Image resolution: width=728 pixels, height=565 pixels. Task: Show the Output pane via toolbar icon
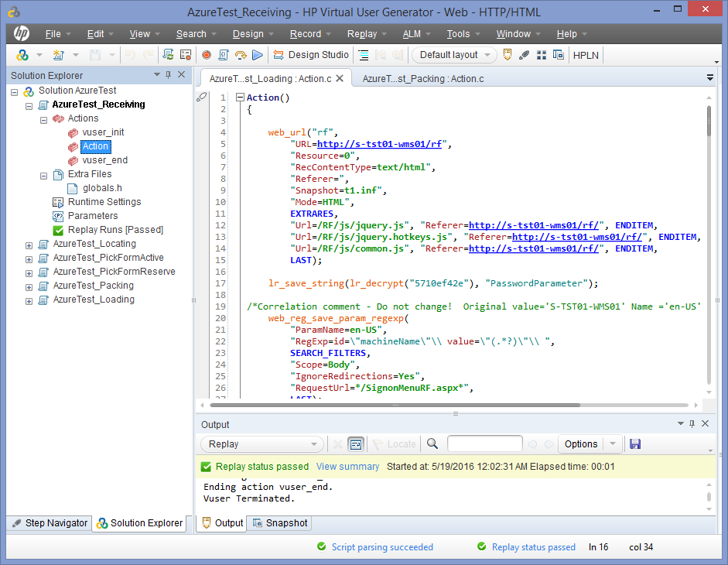tap(507, 55)
